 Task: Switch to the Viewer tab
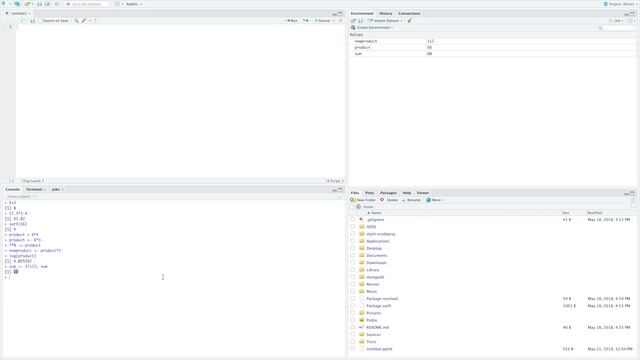point(423,193)
